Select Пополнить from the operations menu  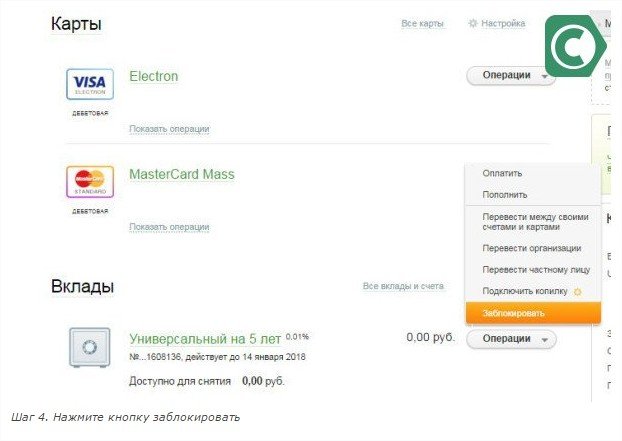tap(504, 195)
